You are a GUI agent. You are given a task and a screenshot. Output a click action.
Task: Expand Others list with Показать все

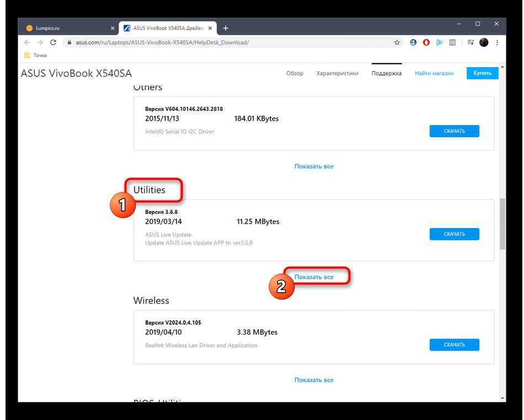[x=314, y=166]
